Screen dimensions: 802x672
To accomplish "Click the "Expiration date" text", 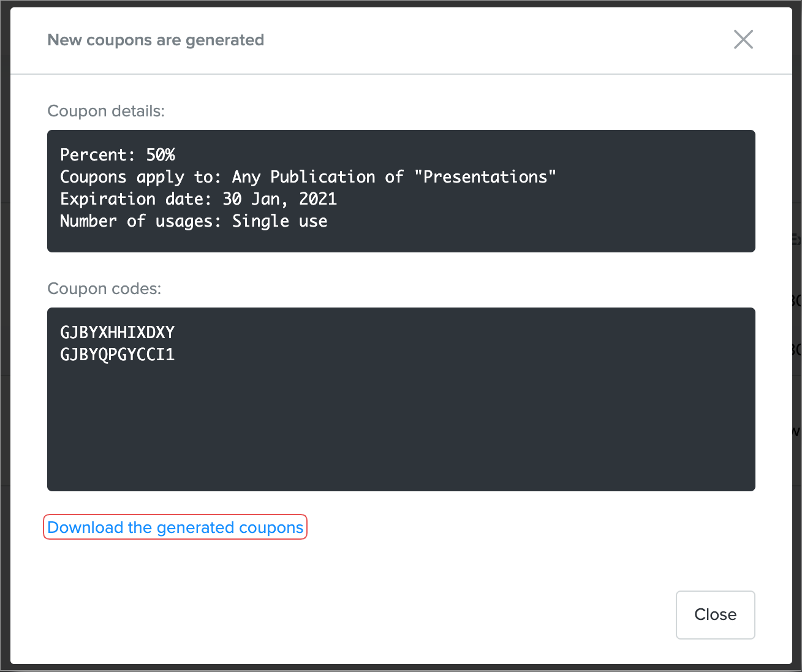I will (x=135, y=199).
